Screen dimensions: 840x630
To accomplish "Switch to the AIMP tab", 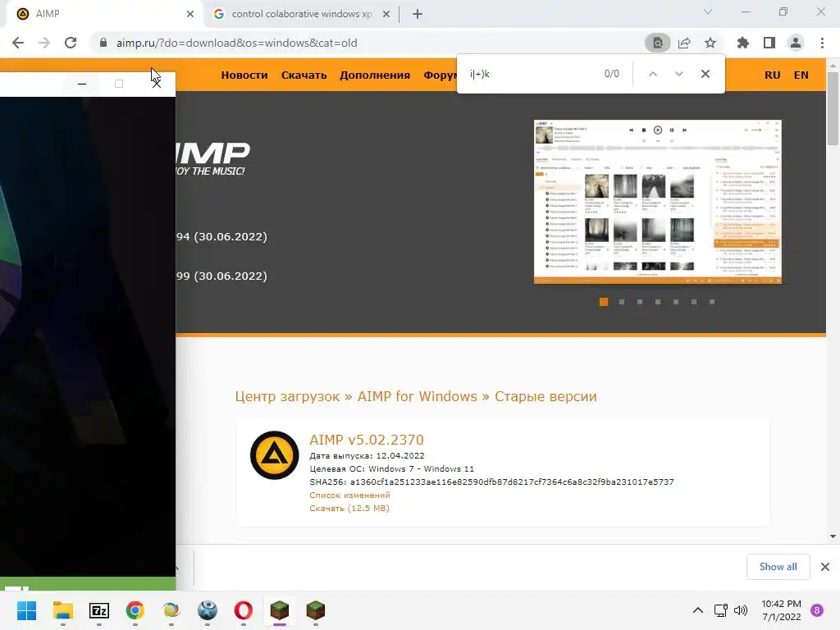I will point(102,14).
